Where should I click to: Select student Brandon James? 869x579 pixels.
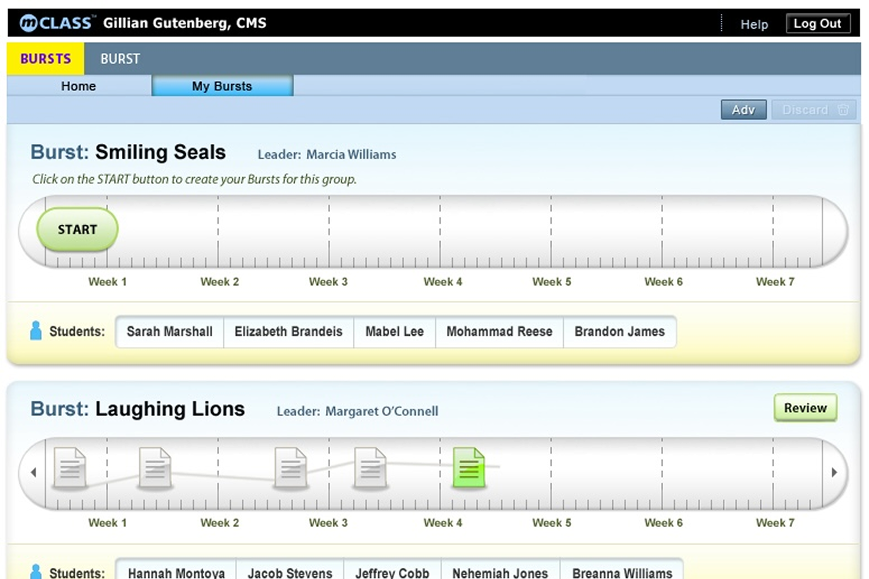pos(620,331)
